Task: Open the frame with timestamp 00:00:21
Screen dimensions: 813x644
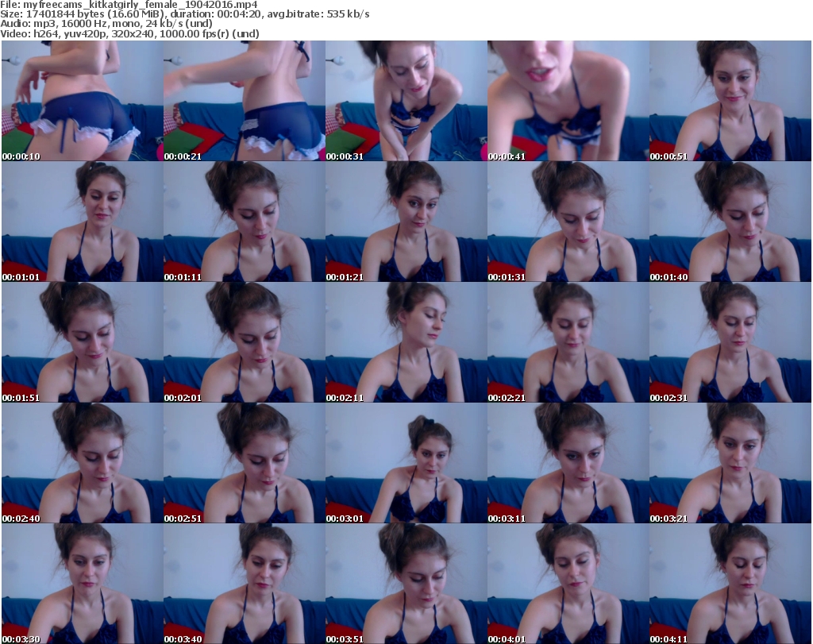Action: 245,101
